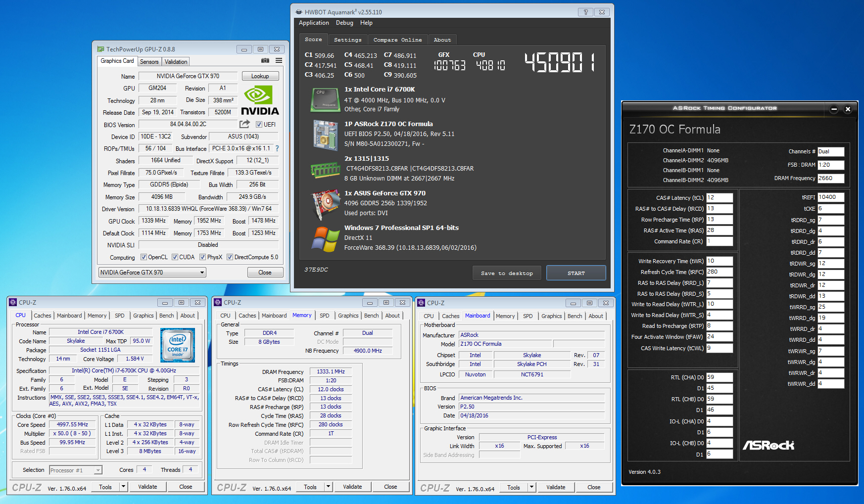The height and width of the screenshot is (504, 864).
Task: Click the About tab in Aquamark
Action: [442, 40]
